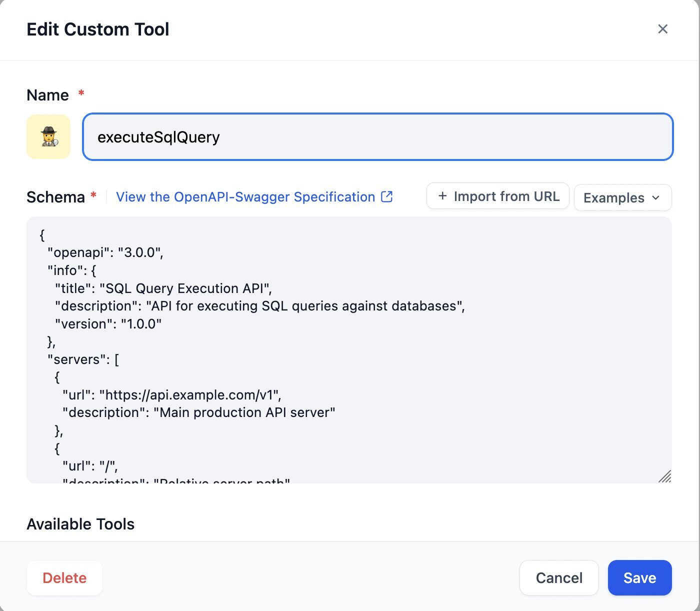The width and height of the screenshot is (700, 611).
Task: Click the api.example.com server URL line
Action: click(x=172, y=395)
